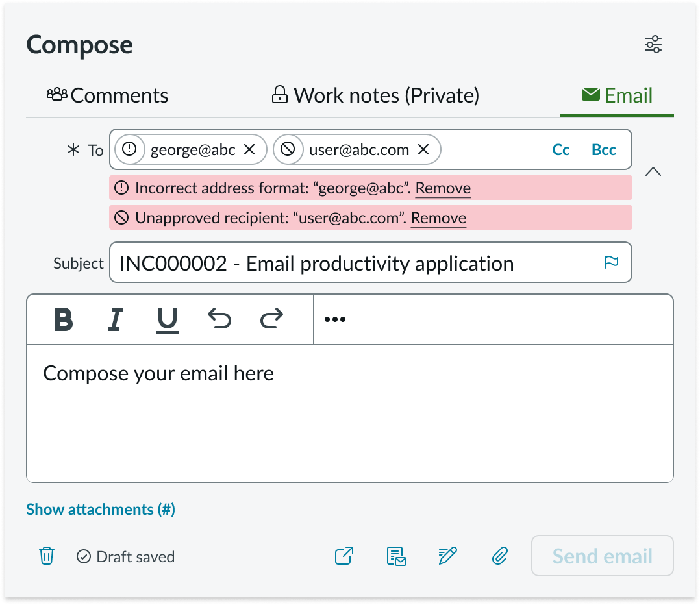
Task: Collapse recipients section with chevron
Action: (x=653, y=172)
